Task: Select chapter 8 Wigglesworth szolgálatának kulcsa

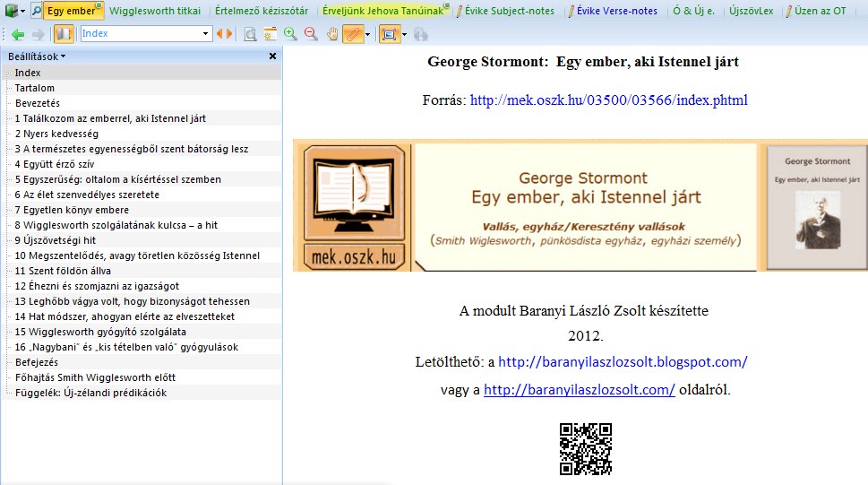Action: click(116, 225)
